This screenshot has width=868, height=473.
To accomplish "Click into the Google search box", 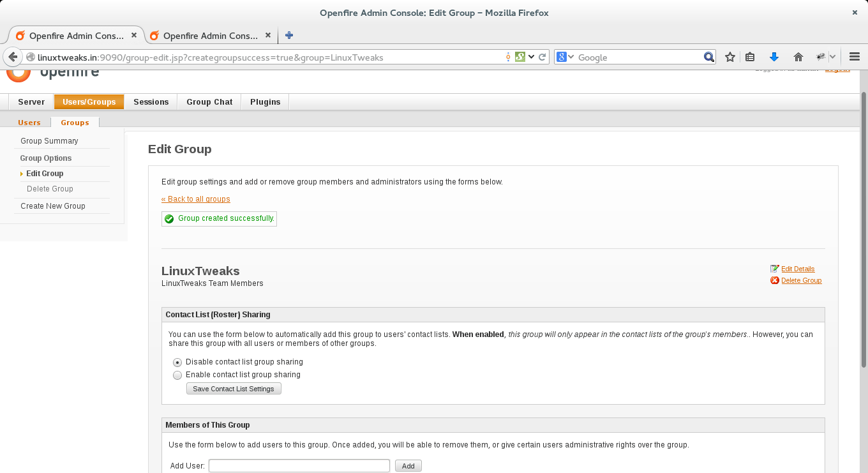I will [640, 57].
